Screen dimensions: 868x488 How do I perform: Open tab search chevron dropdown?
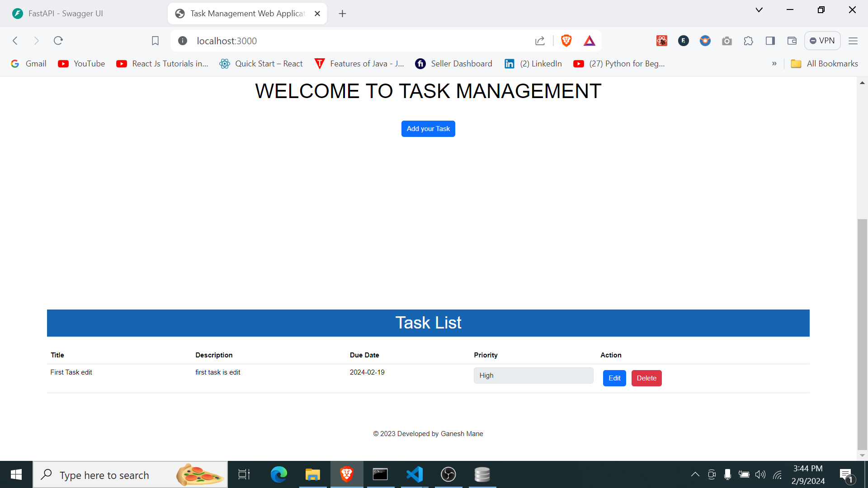click(759, 10)
